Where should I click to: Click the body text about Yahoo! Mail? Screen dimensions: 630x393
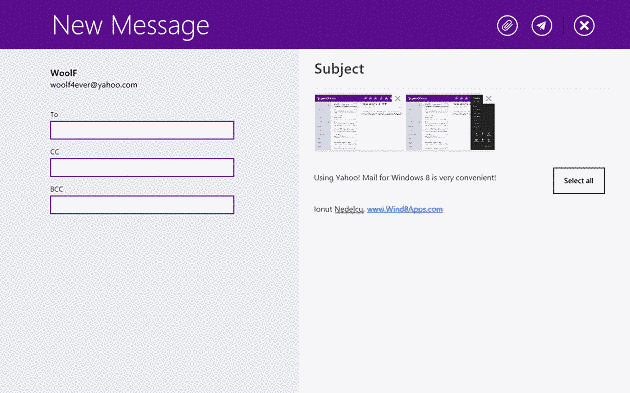click(405, 178)
